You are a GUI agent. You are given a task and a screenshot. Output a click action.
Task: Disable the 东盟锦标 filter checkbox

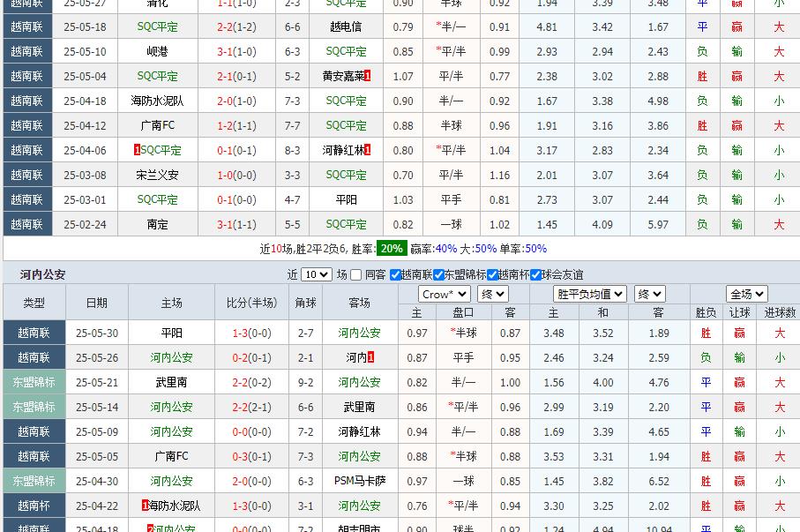click(x=437, y=274)
